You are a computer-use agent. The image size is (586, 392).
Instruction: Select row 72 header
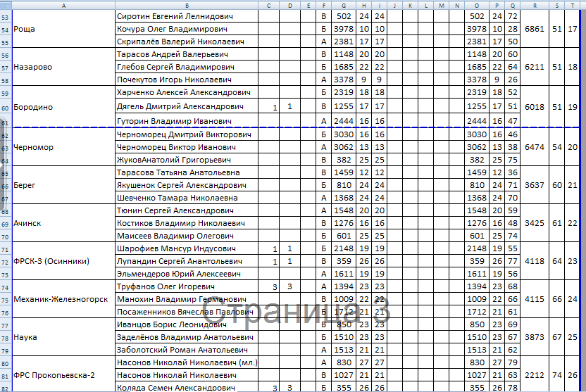(6, 262)
